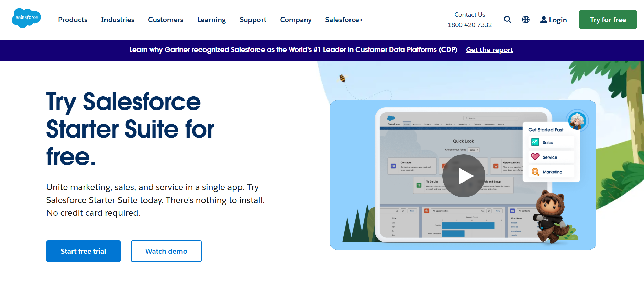Expand the Customers navigation menu

[x=166, y=20]
